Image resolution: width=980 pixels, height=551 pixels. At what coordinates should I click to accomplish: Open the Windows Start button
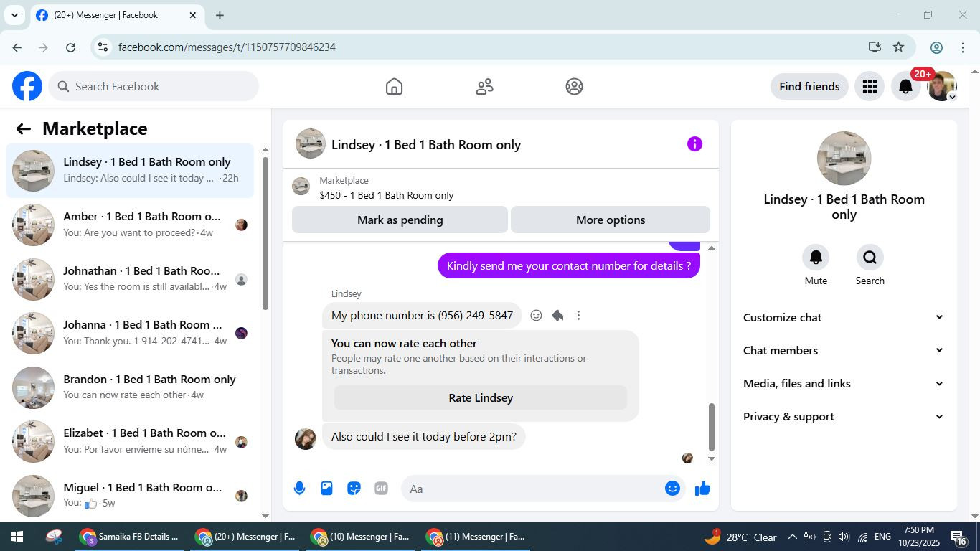[17, 537]
